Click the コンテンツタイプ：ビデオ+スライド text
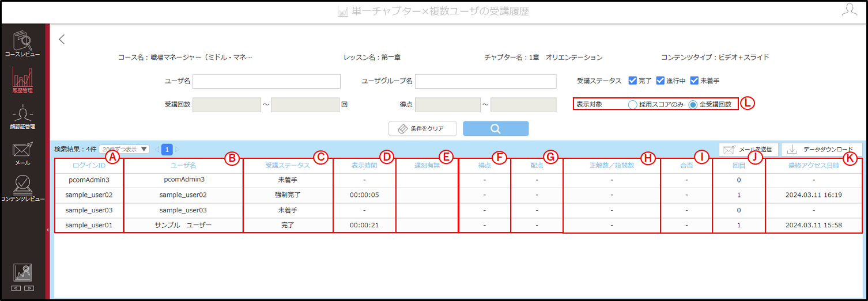The width and height of the screenshot is (868, 301). [x=715, y=58]
